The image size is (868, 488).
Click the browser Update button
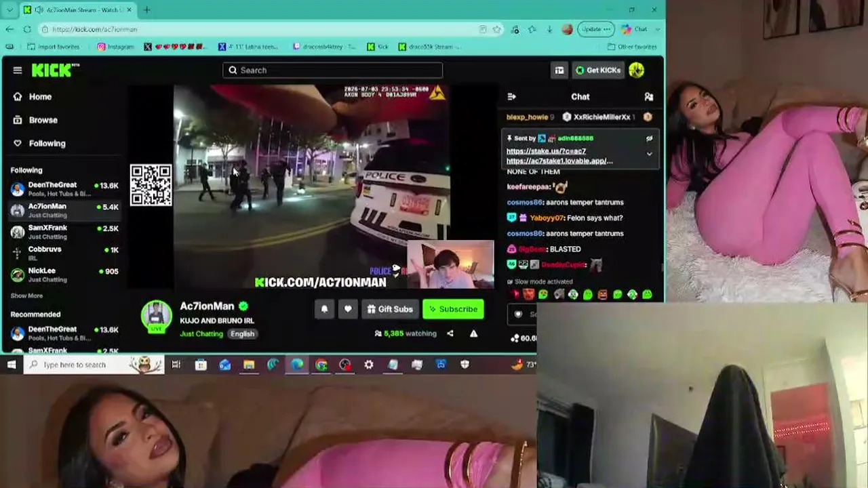tap(595, 29)
